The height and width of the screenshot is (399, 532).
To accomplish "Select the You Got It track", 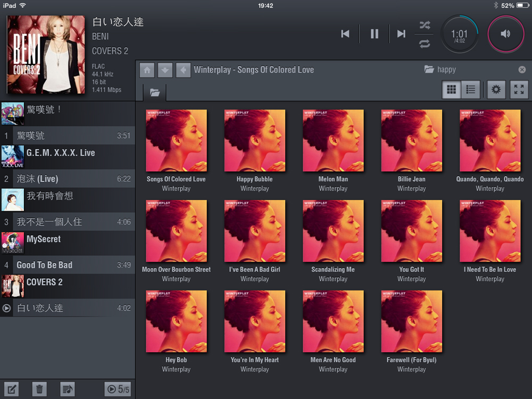I will pos(412,240).
